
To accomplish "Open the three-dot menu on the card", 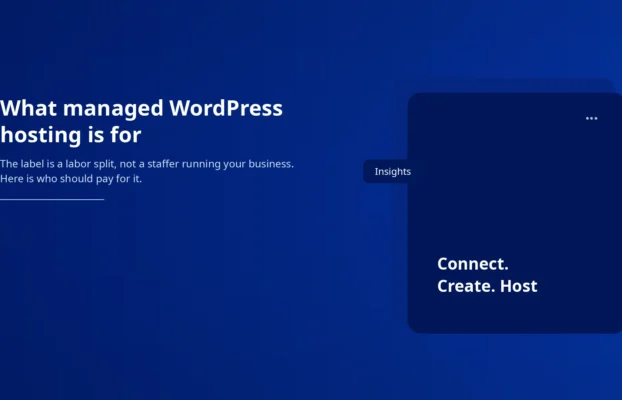I will pos(591,118).
